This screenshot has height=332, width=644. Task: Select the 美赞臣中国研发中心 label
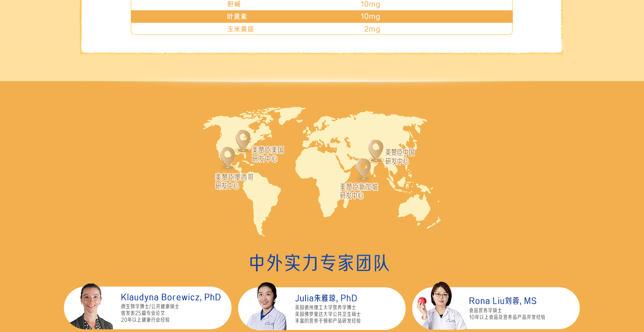click(x=400, y=157)
